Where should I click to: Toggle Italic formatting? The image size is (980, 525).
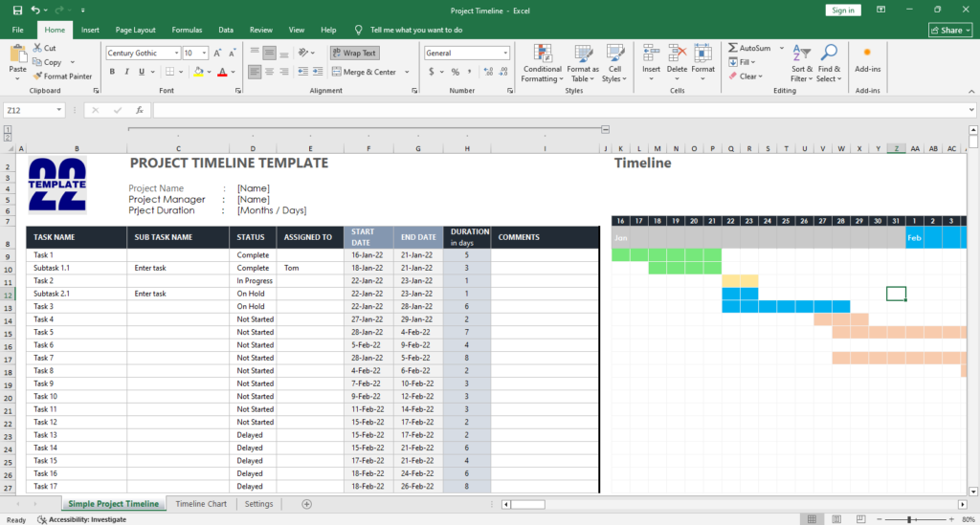click(126, 72)
